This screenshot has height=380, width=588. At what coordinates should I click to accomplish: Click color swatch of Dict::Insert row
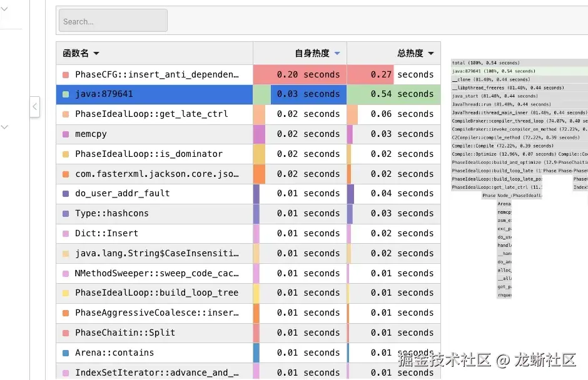pyautogui.click(x=66, y=234)
